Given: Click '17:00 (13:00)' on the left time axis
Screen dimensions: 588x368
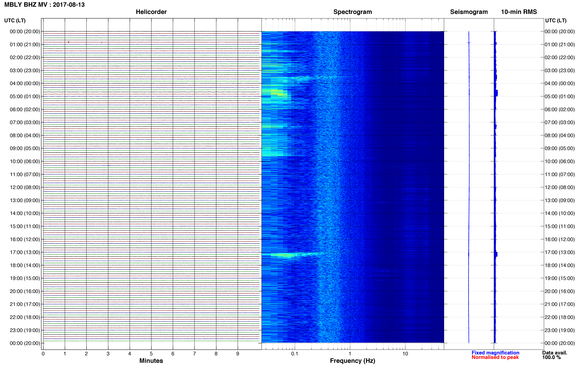Looking at the screenshot, I should (25, 252).
